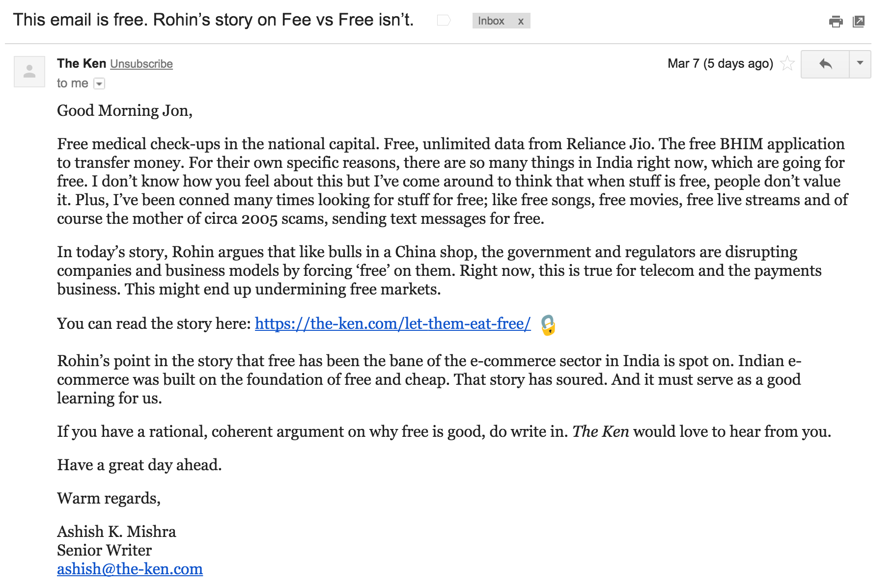Print this email using the printer icon

click(836, 22)
